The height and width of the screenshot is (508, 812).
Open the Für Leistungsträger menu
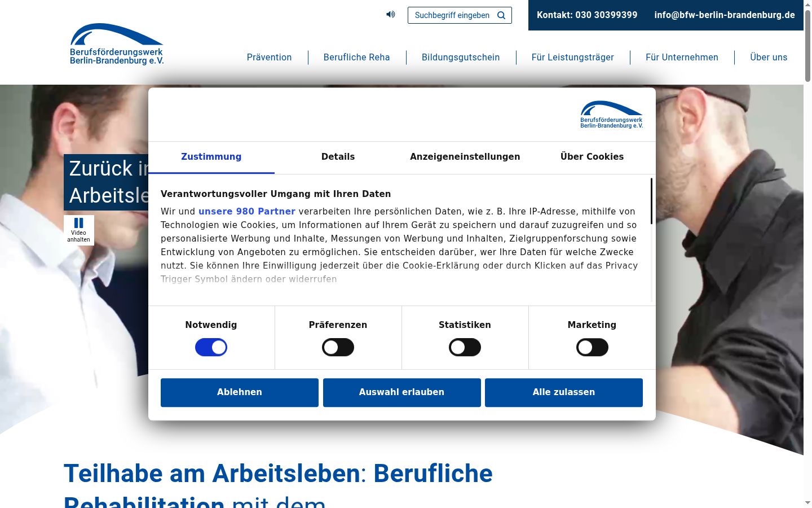click(573, 58)
